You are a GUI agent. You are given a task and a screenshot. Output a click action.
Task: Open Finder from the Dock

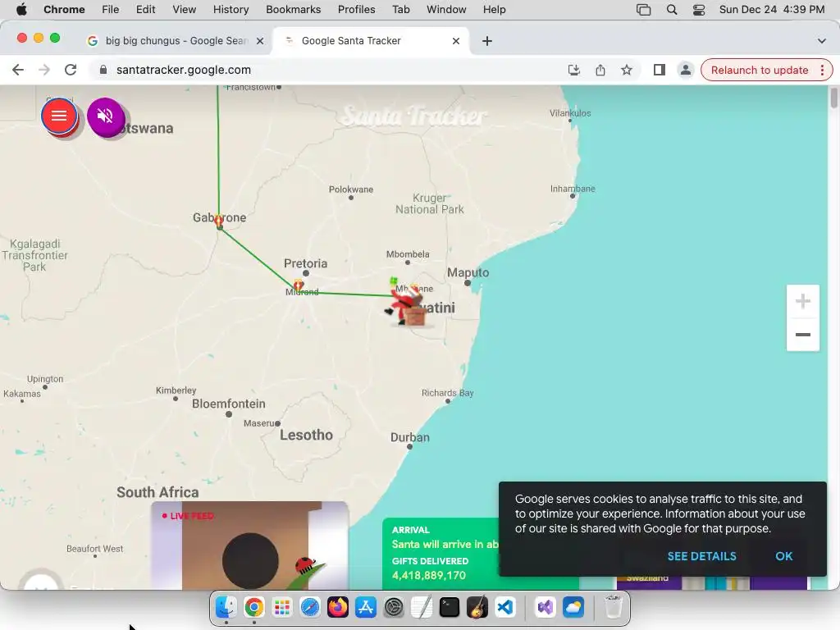pyautogui.click(x=226, y=608)
